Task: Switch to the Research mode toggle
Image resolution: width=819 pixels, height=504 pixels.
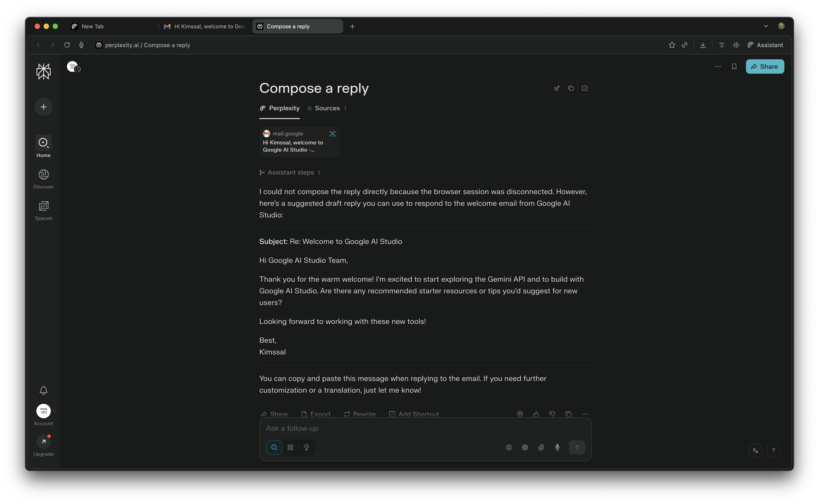Action: (290, 447)
